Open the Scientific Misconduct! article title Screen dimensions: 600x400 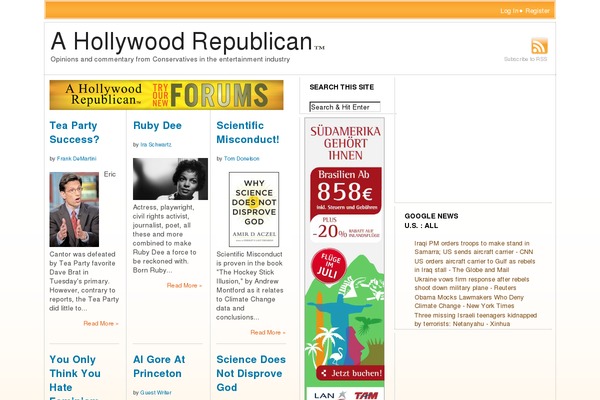(248, 132)
